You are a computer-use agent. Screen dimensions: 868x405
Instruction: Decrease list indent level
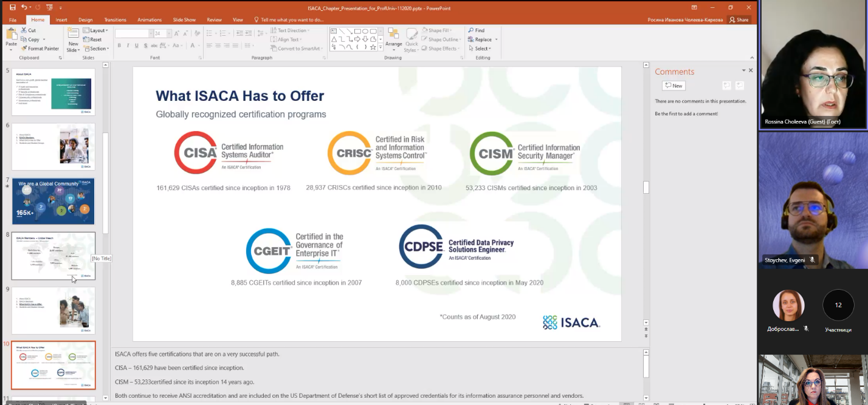coord(239,33)
